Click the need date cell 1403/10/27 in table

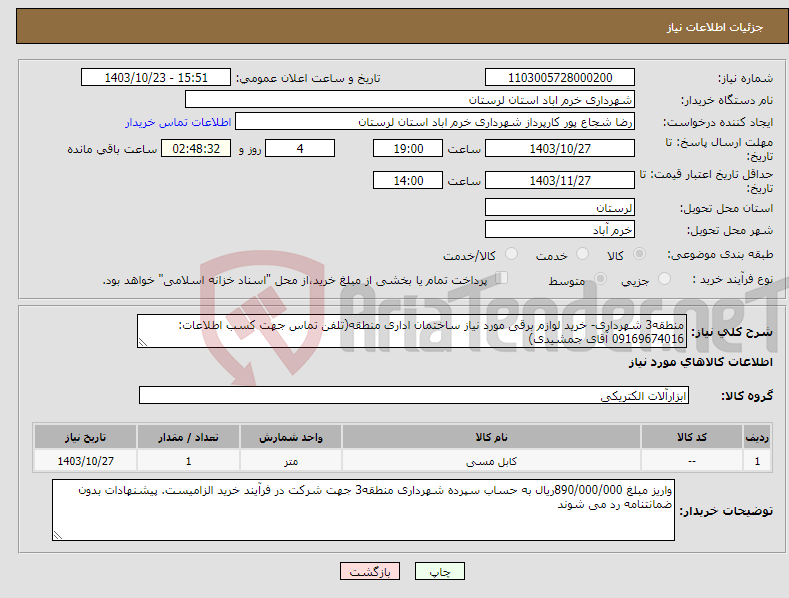pos(86,461)
